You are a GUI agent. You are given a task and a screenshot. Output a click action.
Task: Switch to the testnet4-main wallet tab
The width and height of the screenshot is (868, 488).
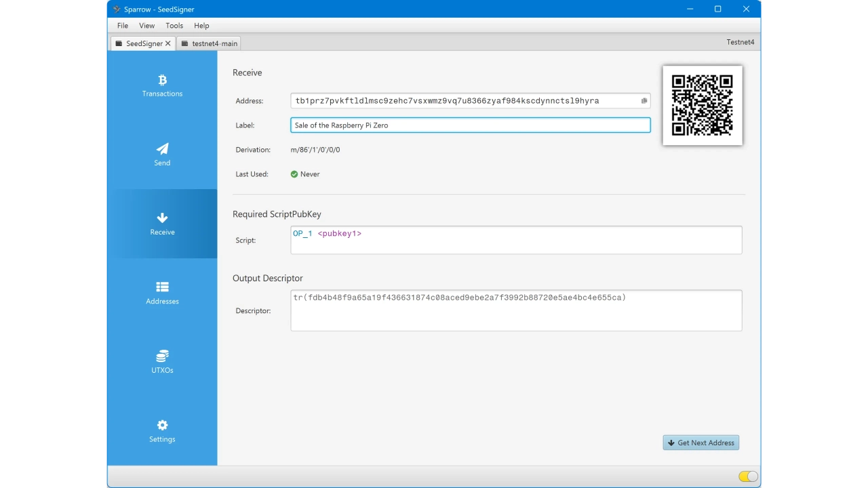(209, 43)
